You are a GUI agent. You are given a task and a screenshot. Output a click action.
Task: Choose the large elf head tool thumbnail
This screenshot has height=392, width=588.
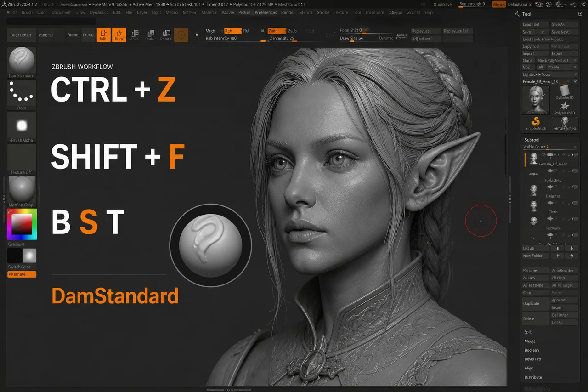click(536, 100)
